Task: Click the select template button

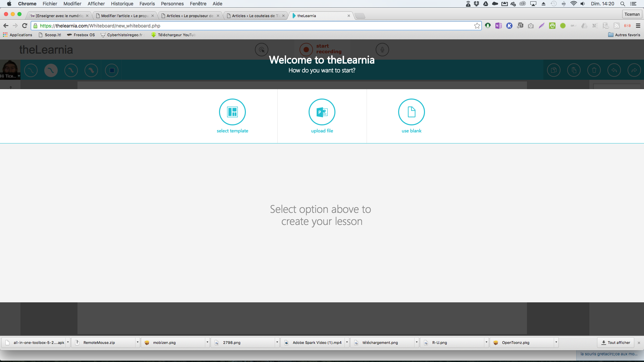Action: 232,112
